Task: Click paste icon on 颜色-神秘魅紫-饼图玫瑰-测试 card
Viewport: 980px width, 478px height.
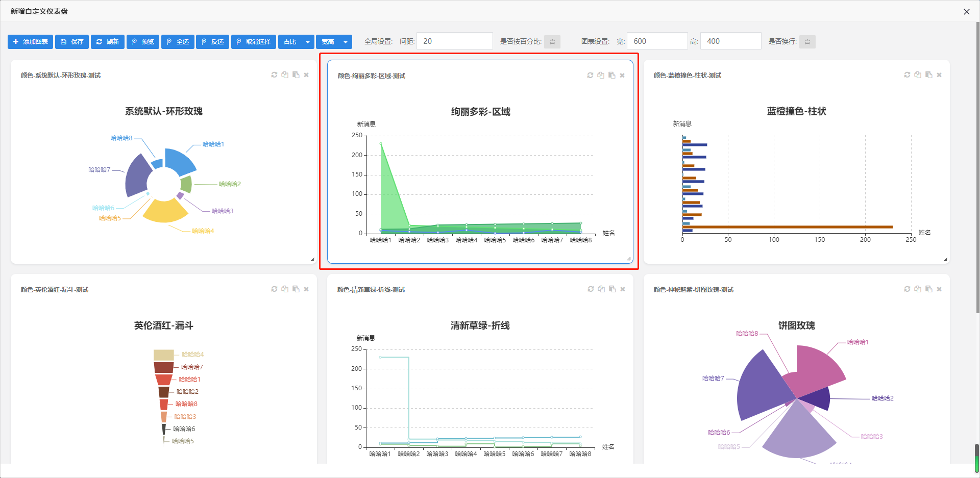Action: coord(928,289)
